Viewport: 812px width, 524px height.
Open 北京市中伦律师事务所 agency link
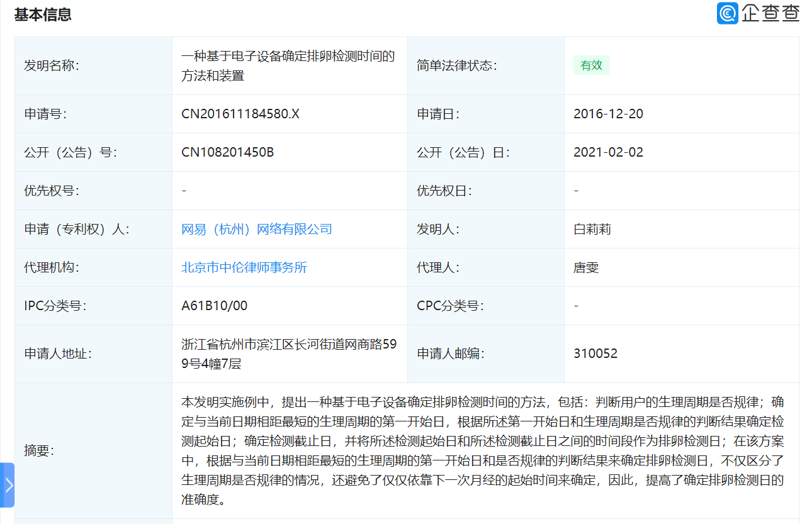244,267
